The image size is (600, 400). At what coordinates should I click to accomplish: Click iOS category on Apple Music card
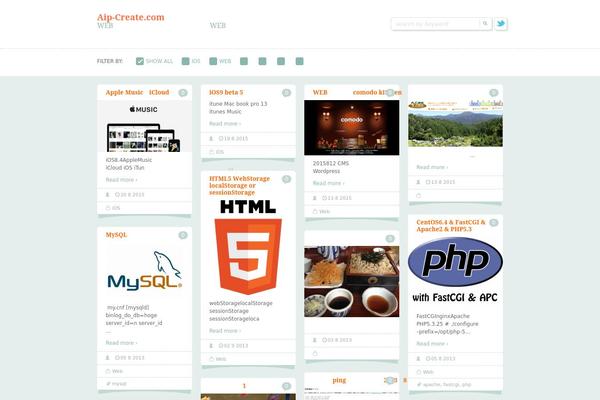pos(116,208)
